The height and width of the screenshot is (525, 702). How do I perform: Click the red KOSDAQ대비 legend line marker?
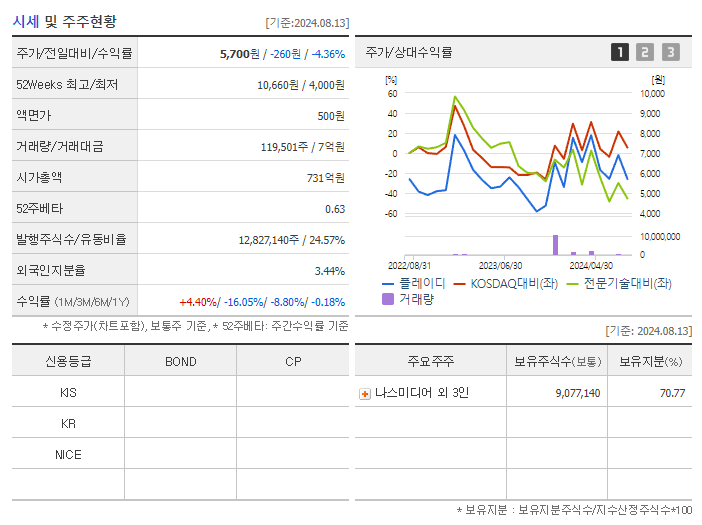pyautogui.click(x=459, y=284)
